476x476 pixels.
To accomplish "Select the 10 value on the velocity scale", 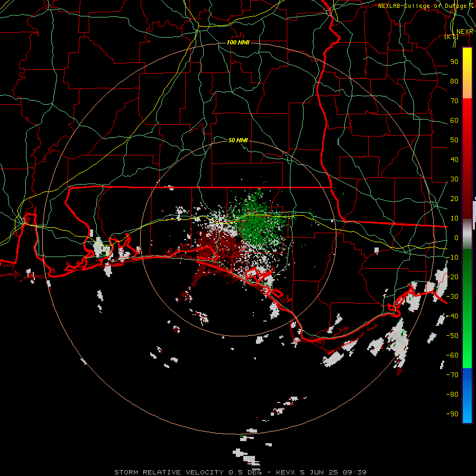I will point(454,218).
